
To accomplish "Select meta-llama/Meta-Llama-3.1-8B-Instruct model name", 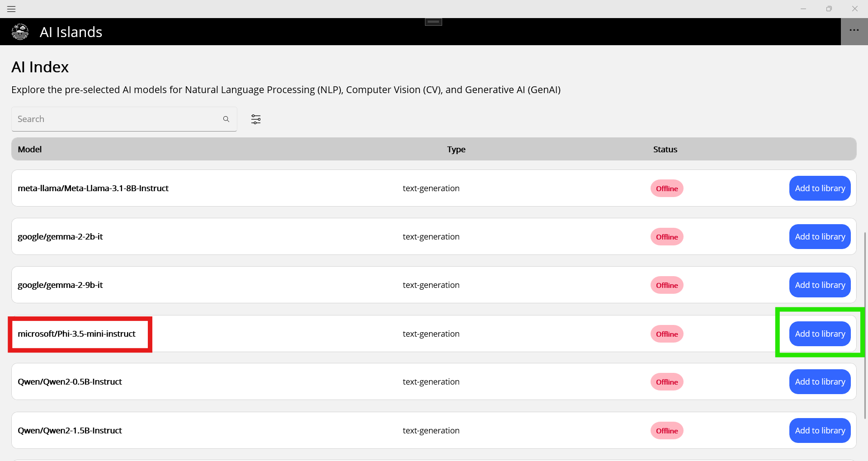I will tap(93, 188).
